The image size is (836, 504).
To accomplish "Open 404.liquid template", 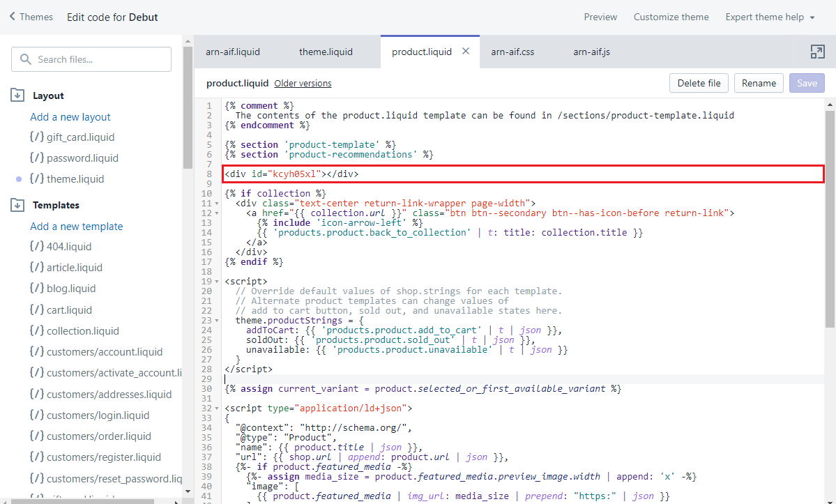I will [69, 246].
